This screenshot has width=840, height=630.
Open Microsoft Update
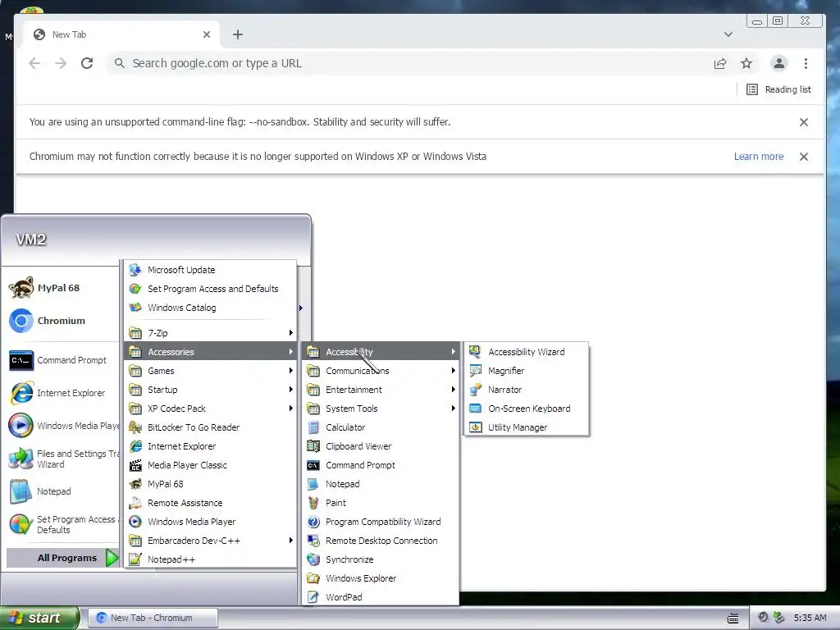pos(211,269)
